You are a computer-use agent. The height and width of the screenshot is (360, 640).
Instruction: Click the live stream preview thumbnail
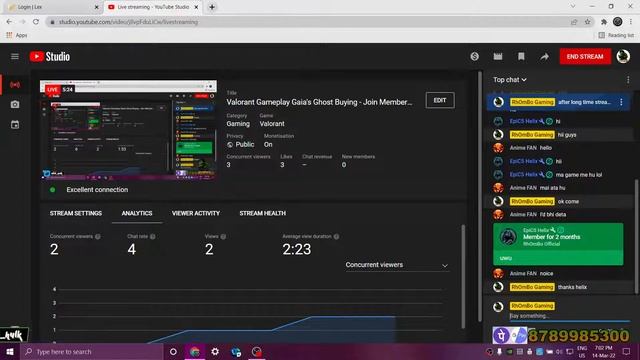click(x=129, y=130)
